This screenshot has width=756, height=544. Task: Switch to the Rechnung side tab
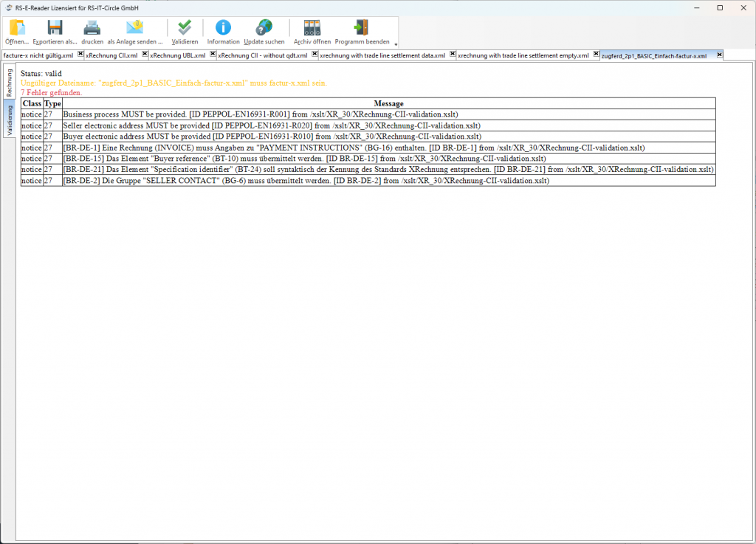(10, 82)
